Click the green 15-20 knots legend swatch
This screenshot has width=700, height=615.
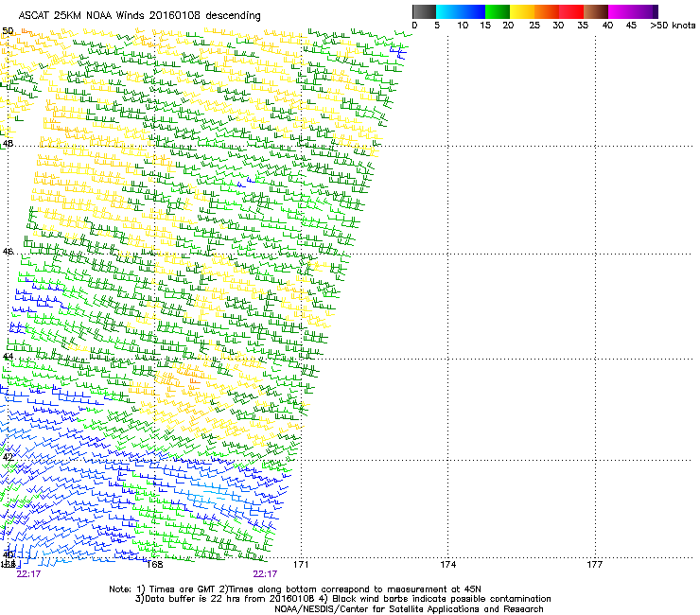coord(498,11)
